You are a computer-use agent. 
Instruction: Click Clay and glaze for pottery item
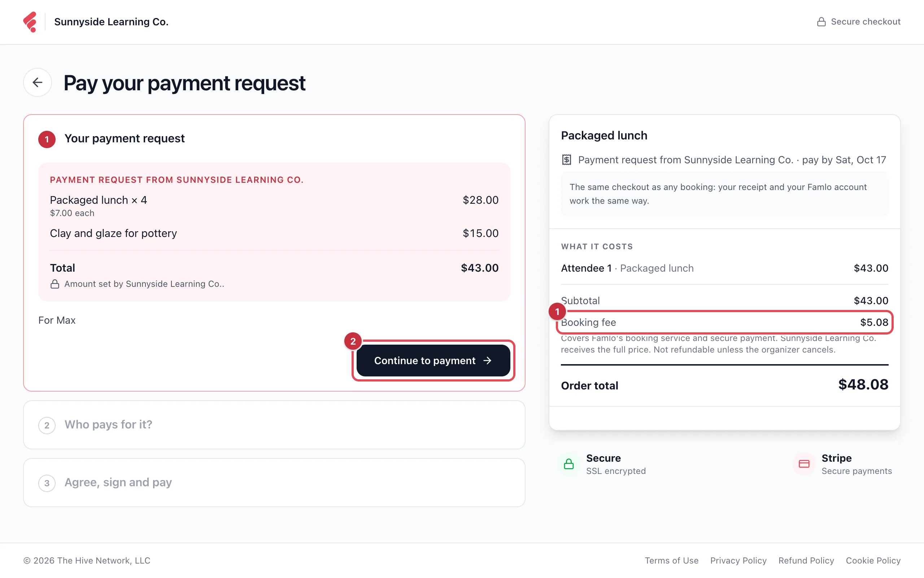[113, 233]
